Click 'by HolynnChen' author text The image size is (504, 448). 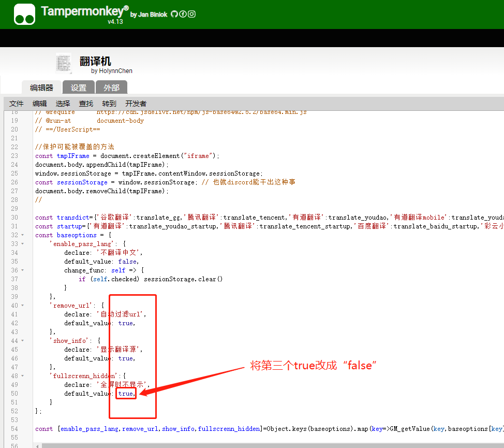[x=112, y=71]
